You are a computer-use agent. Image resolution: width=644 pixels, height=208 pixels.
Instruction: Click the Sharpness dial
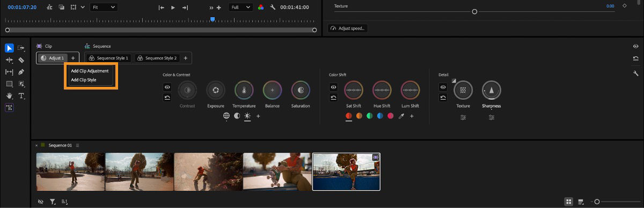coord(491,90)
